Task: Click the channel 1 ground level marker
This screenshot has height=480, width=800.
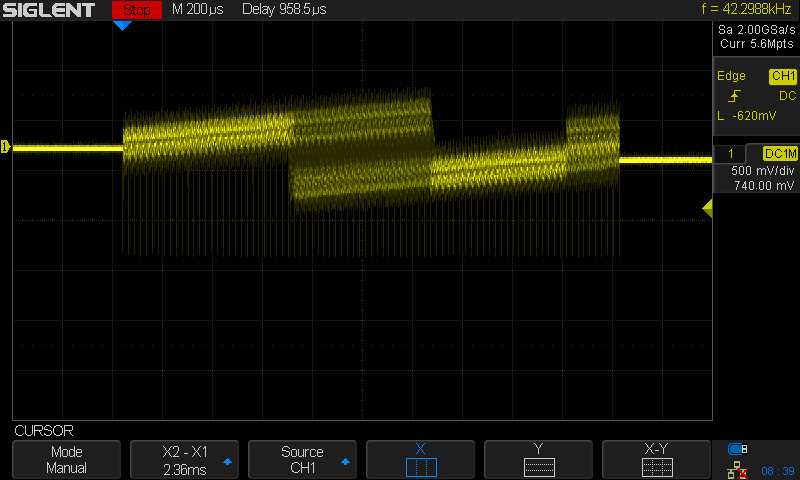Action: tap(5, 147)
